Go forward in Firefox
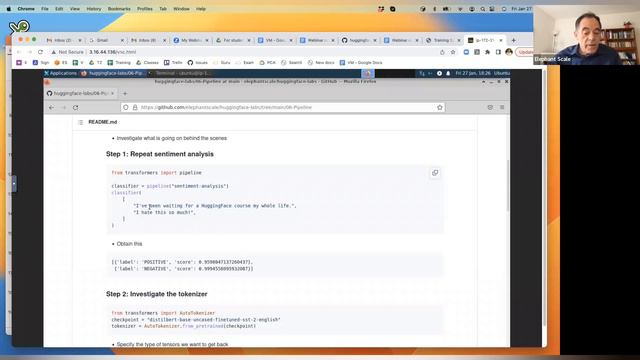640x360 pixels. 63,107
